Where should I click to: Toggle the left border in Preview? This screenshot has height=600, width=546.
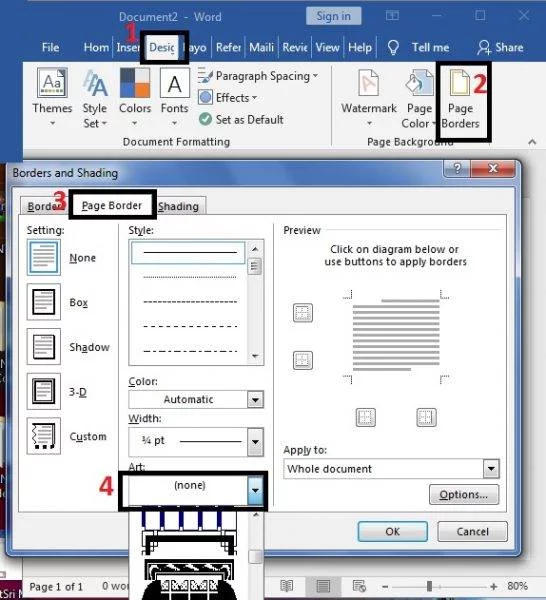pos(366,417)
